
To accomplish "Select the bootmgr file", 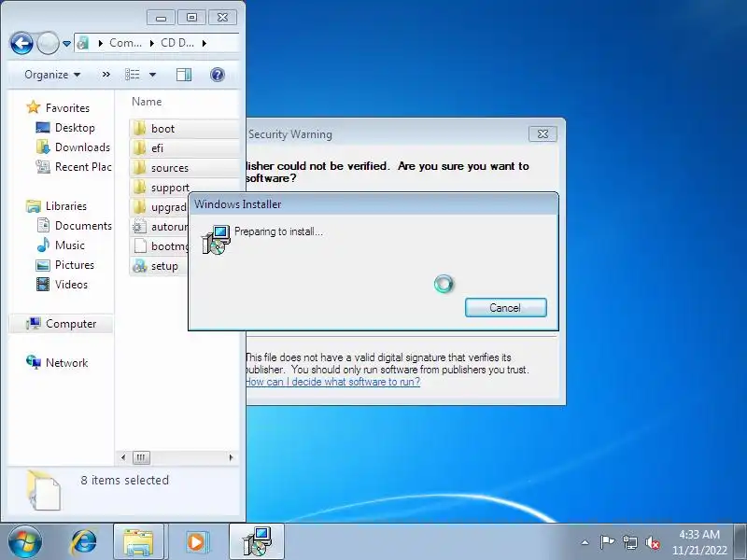I will 159,246.
